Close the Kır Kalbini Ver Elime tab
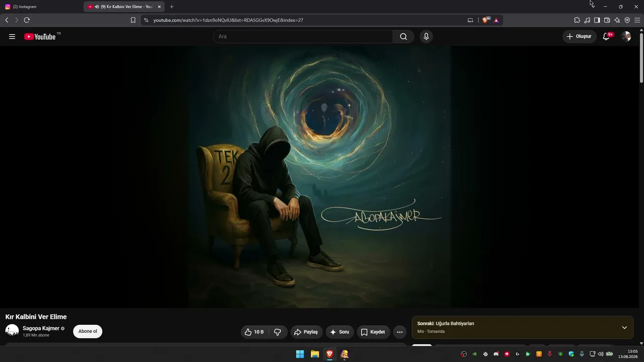 pyautogui.click(x=159, y=7)
